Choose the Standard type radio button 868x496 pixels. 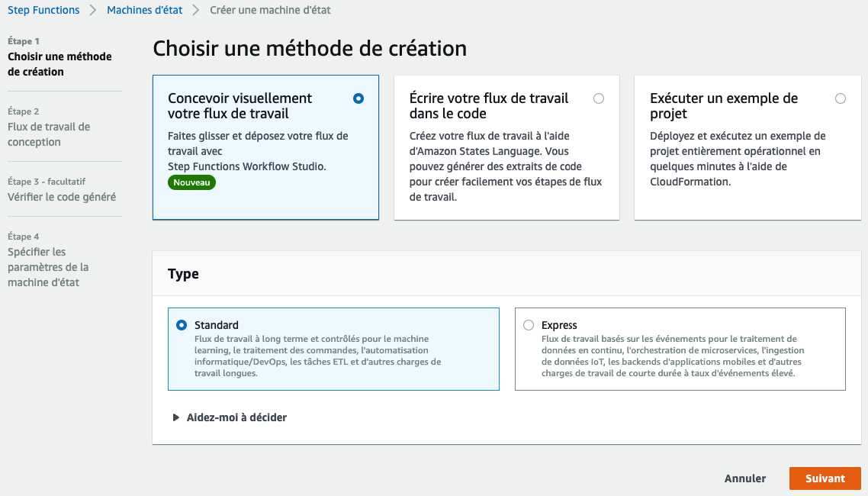click(x=182, y=325)
